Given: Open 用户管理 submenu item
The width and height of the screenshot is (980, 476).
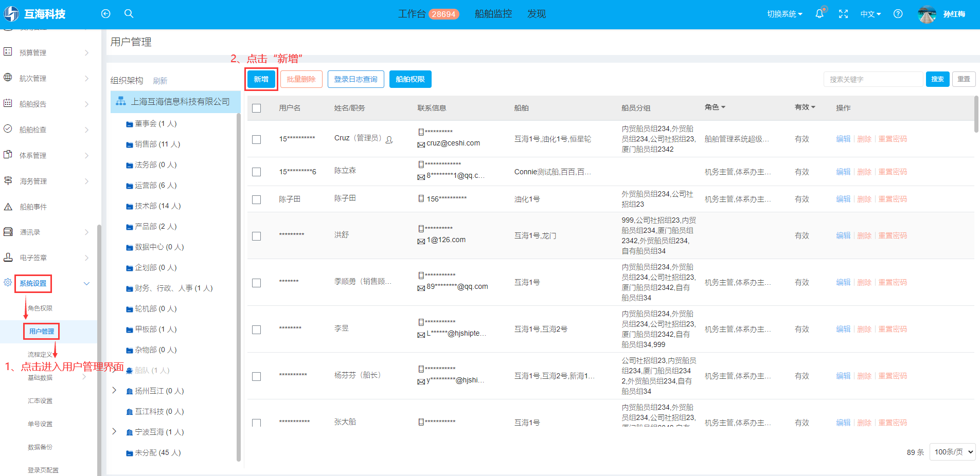Looking at the screenshot, I should [42, 331].
